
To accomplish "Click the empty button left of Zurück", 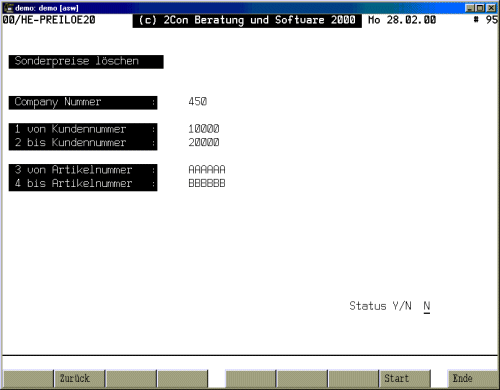I will [x=28, y=379].
